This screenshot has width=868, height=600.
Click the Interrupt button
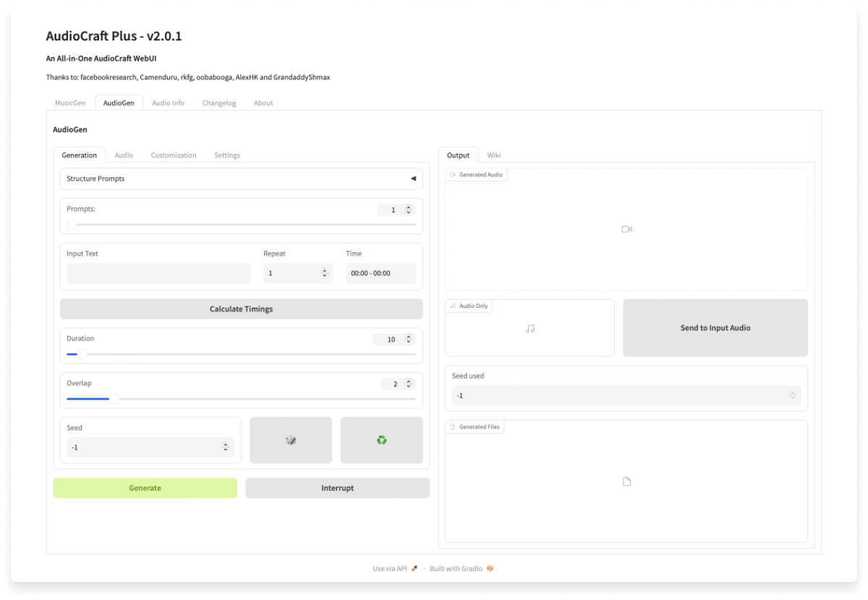point(337,488)
